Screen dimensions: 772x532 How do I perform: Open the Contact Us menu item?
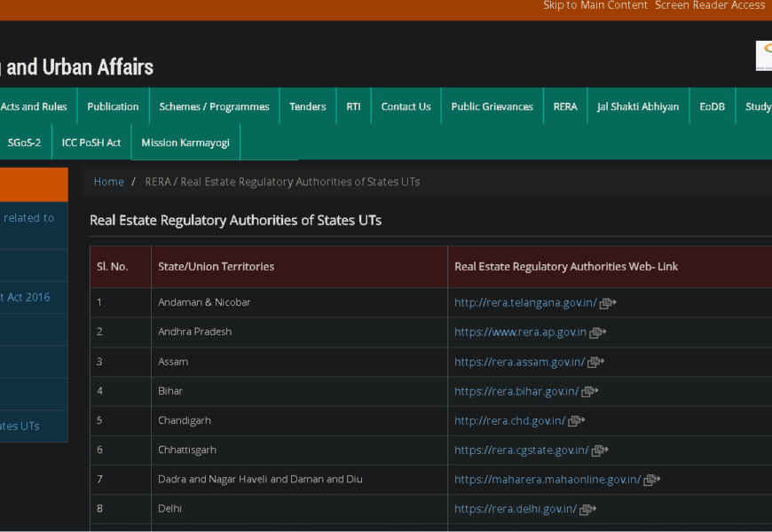tap(406, 106)
